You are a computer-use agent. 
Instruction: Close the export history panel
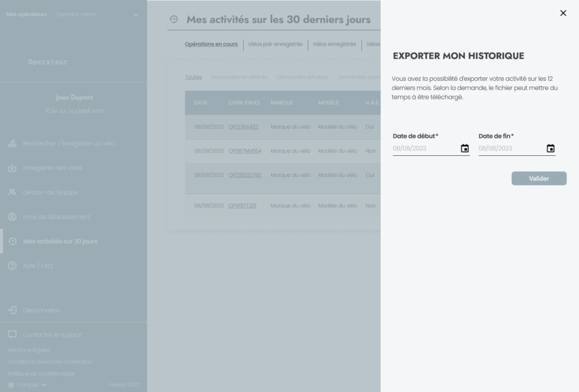pyautogui.click(x=563, y=14)
